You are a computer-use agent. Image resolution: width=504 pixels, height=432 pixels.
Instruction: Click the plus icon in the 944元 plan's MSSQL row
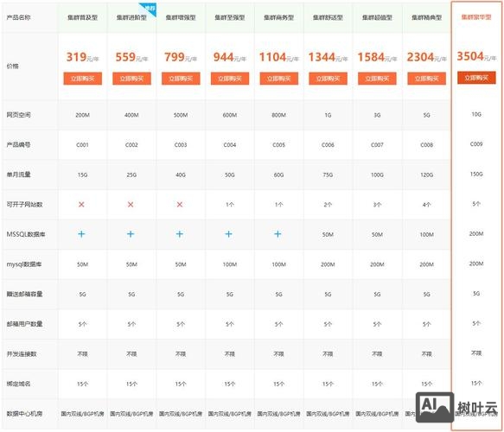228,234
